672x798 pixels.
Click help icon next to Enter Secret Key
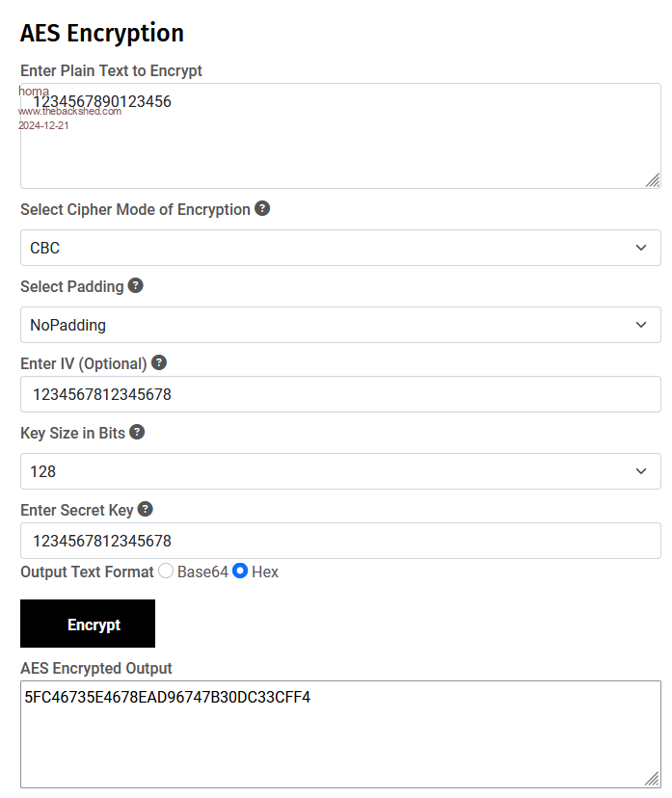146,509
